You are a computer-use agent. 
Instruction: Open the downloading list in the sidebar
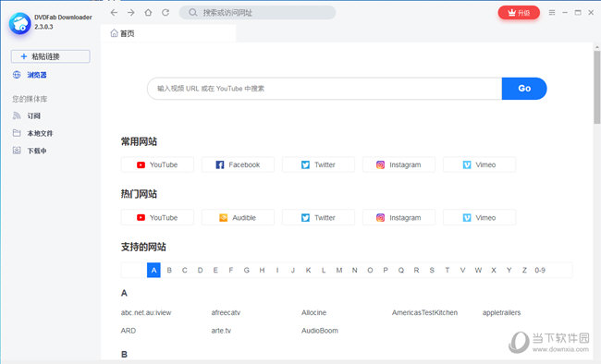pyautogui.click(x=30, y=151)
